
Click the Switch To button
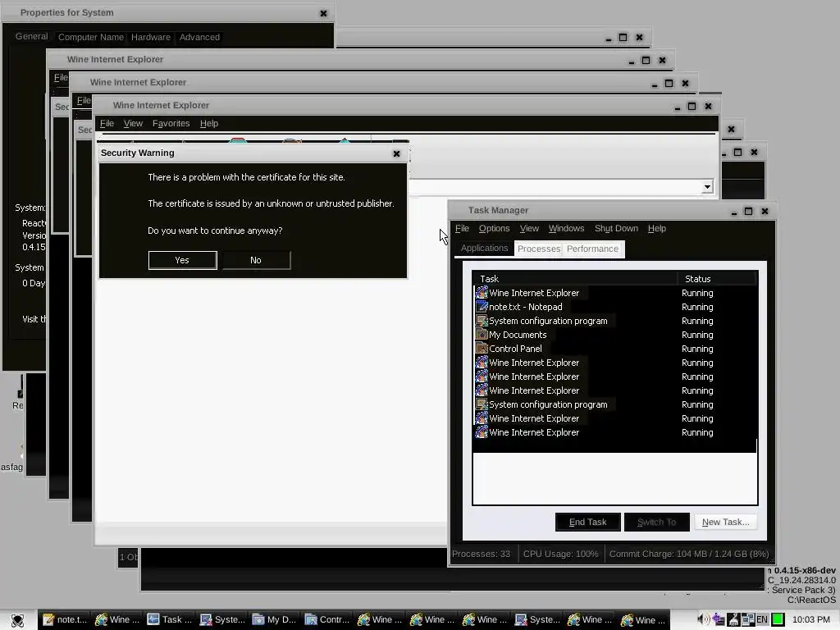(x=656, y=523)
